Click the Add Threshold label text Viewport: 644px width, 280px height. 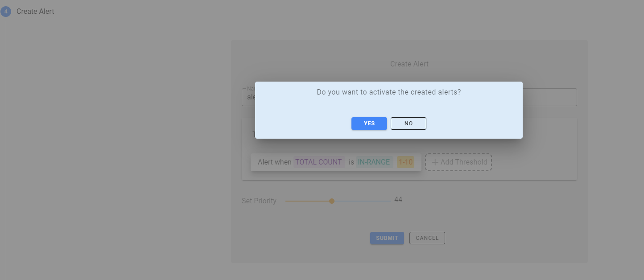click(x=463, y=162)
